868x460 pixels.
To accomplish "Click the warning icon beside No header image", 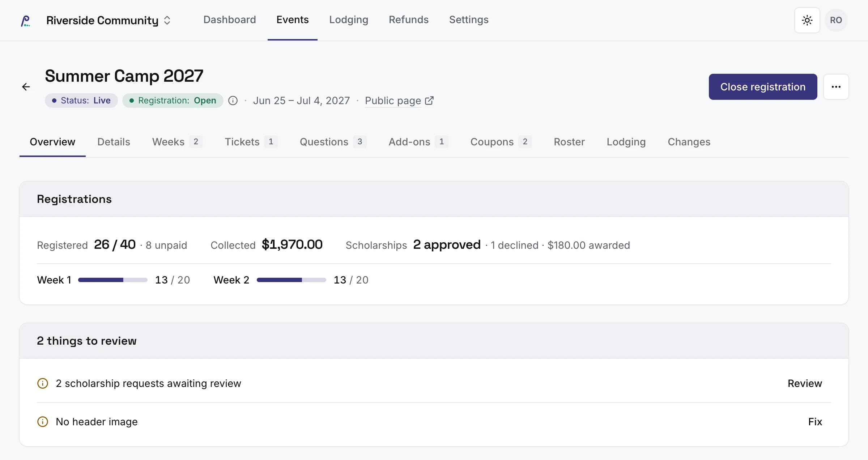I will 43,422.
